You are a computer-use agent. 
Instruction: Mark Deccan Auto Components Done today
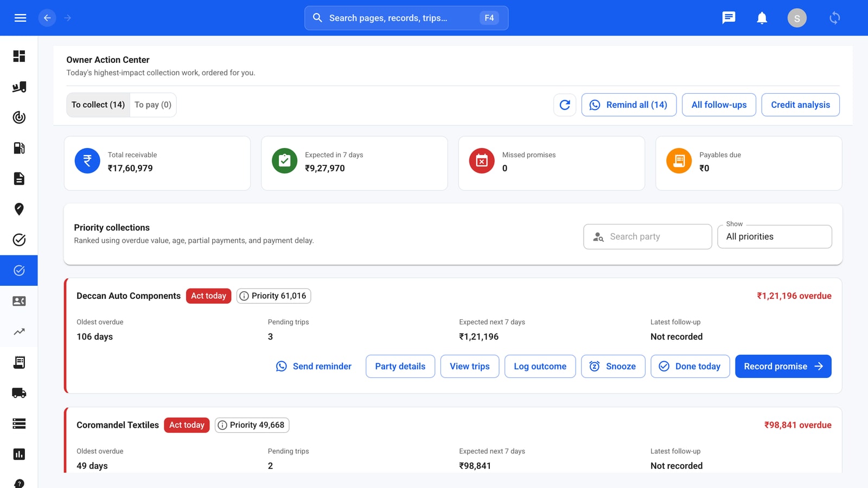click(690, 367)
